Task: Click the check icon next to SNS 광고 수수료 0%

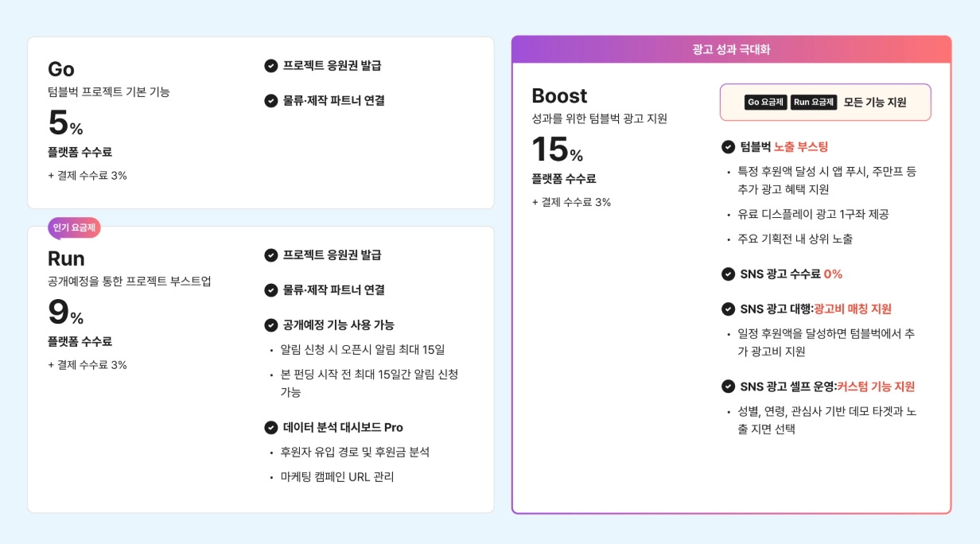Action: [728, 274]
